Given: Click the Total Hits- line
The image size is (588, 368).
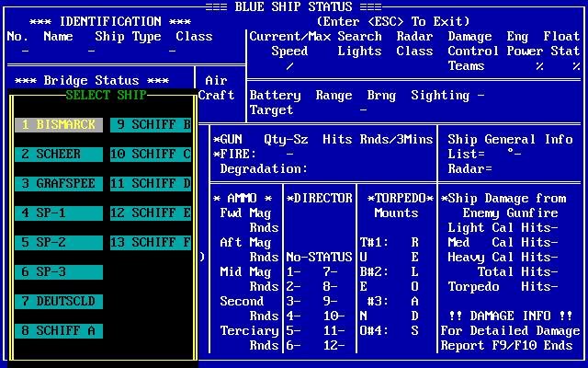Looking at the screenshot, I should coord(517,272).
